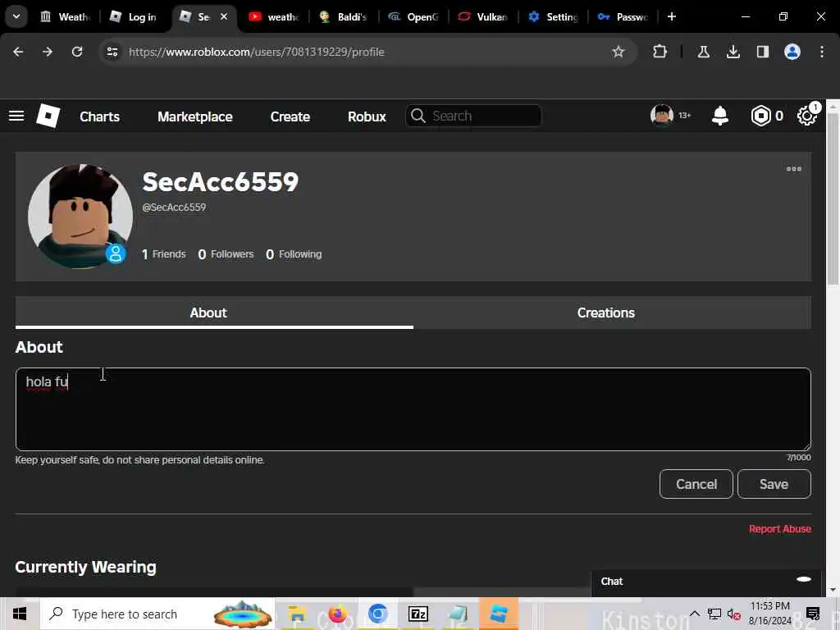This screenshot has height=630, width=840.
Task: Click the Report Abuse link
Action: (x=780, y=529)
